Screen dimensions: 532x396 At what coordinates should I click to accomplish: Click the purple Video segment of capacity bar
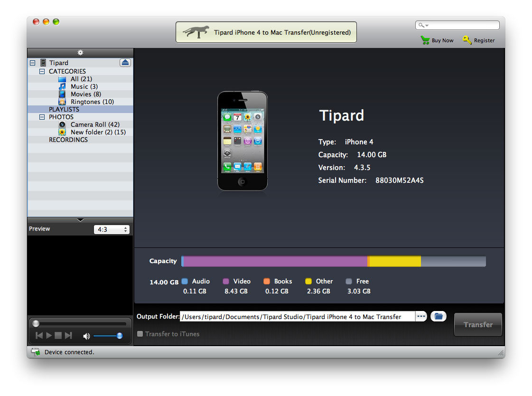(276, 261)
